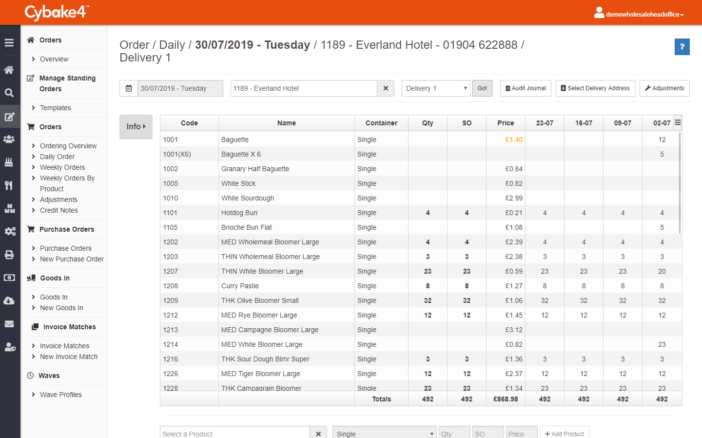Open the Delivery 1 dropdown
This screenshot has height=438, width=702.
click(x=436, y=88)
